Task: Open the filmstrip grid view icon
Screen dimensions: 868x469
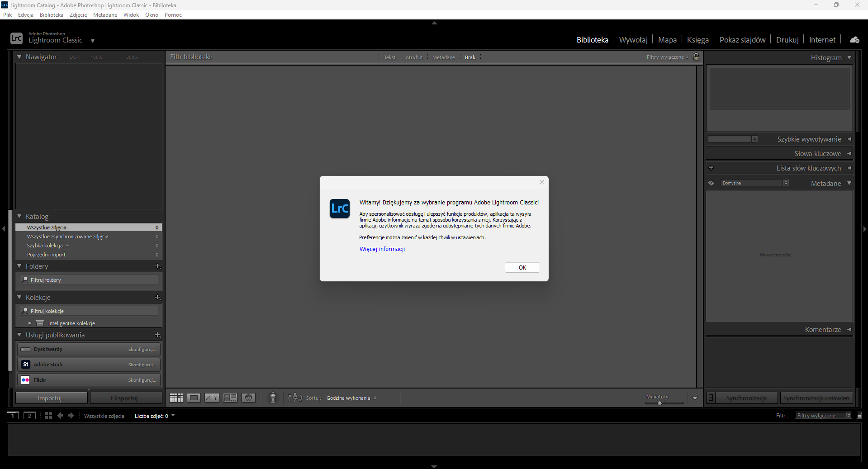Action: pyautogui.click(x=49, y=416)
